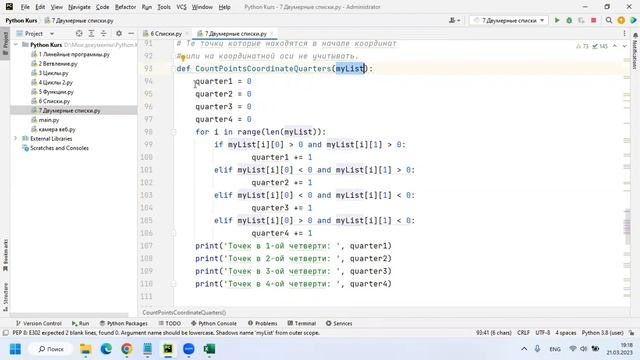Toggle fold marker at the for loop line
The width and height of the screenshot is (640, 360).
tap(173, 132)
